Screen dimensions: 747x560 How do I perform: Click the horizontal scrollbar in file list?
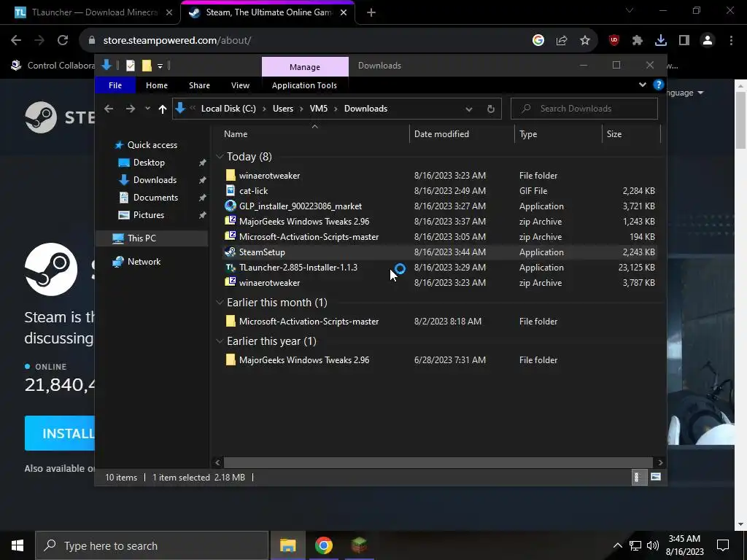pyautogui.click(x=438, y=462)
